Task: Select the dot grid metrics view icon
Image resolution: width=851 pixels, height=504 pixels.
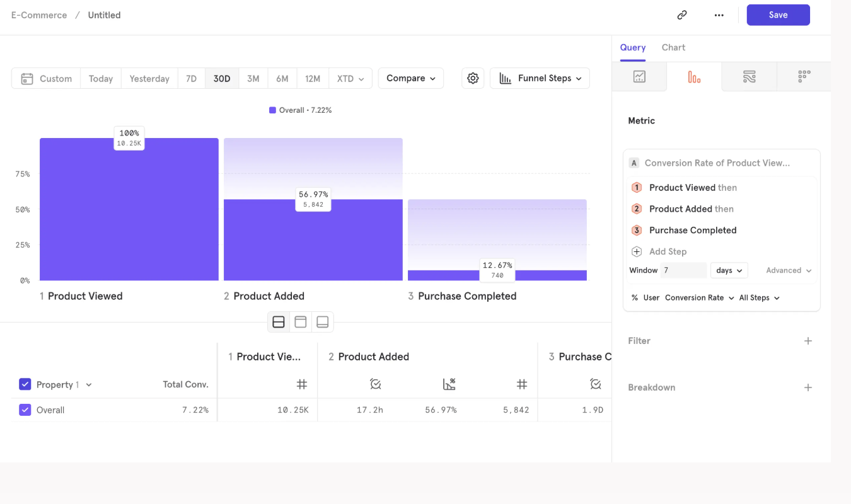Action: click(x=804, y=76)
